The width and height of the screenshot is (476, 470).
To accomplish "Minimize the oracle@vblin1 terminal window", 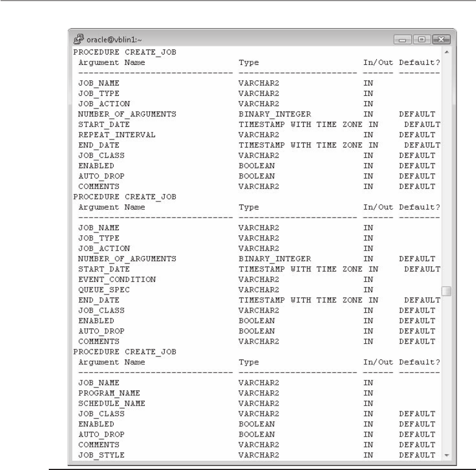I will click(403, 40).
